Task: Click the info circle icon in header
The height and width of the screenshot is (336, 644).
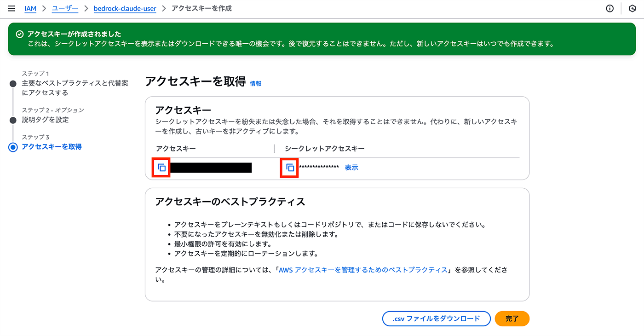Action: tap(610, 9)
